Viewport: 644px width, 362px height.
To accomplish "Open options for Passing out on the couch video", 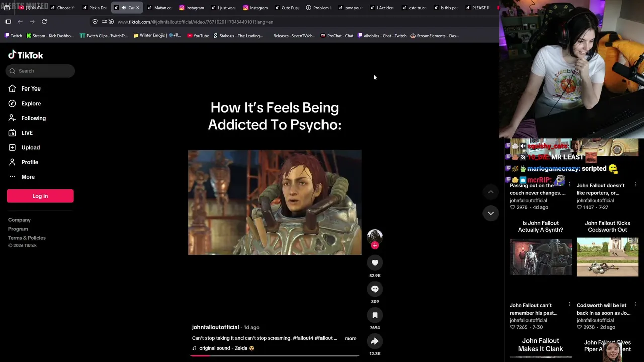I will pyautogui.click(x=569, y=185).
